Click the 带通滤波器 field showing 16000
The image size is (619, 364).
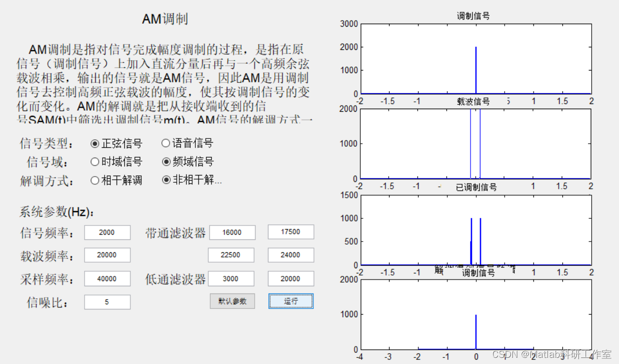pos(232,232)
